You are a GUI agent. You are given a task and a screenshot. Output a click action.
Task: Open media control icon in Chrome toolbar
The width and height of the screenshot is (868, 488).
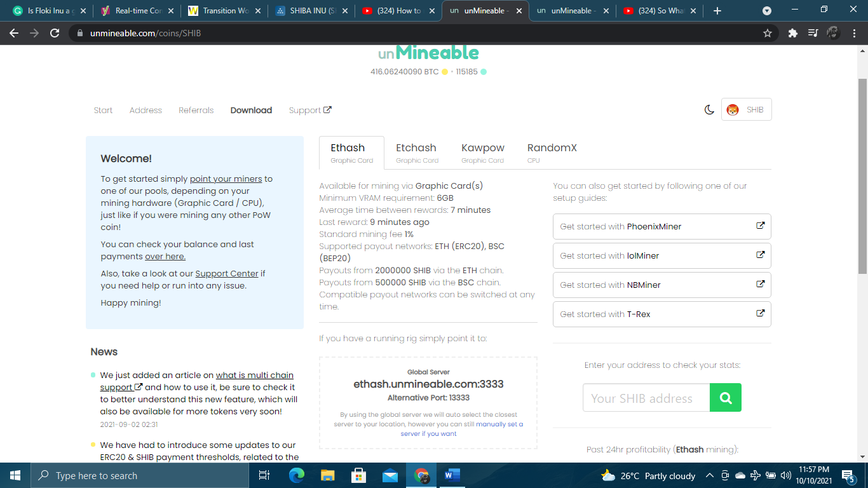(813, 33)
